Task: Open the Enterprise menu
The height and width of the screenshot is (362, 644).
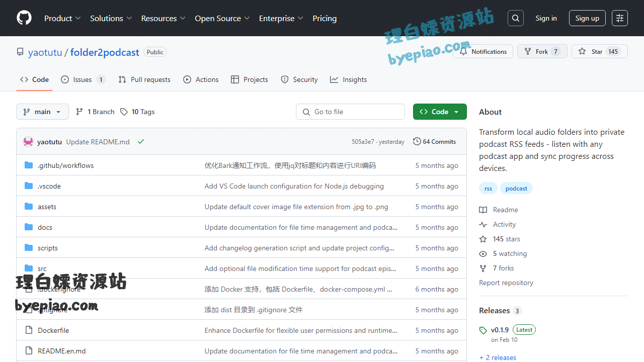Action: 281,18
